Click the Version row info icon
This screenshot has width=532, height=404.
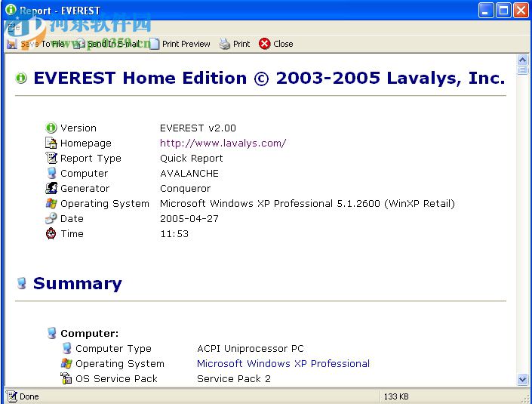point(51,128)
